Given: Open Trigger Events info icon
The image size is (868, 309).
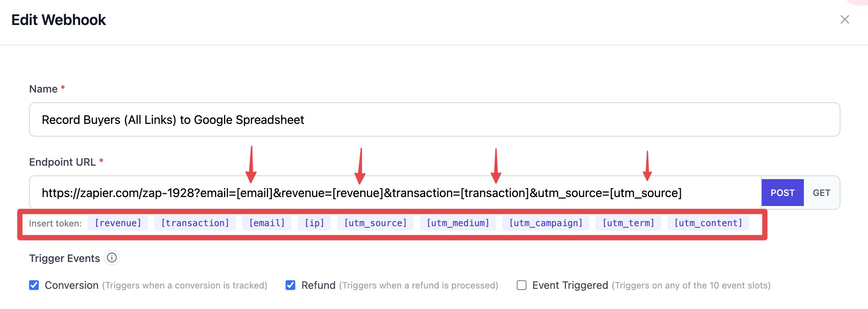Looking at the screenshot, I should coord(112,257).
